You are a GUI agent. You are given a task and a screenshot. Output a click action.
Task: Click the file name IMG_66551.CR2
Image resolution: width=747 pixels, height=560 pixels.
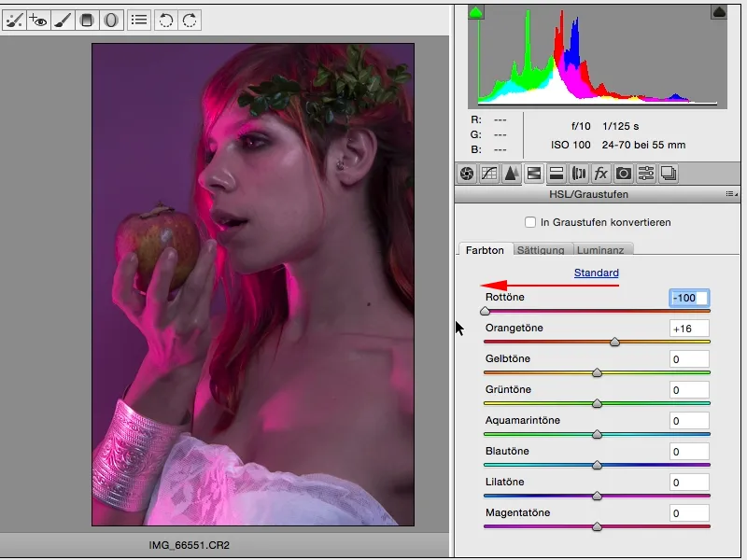click(x=190, y=545)
